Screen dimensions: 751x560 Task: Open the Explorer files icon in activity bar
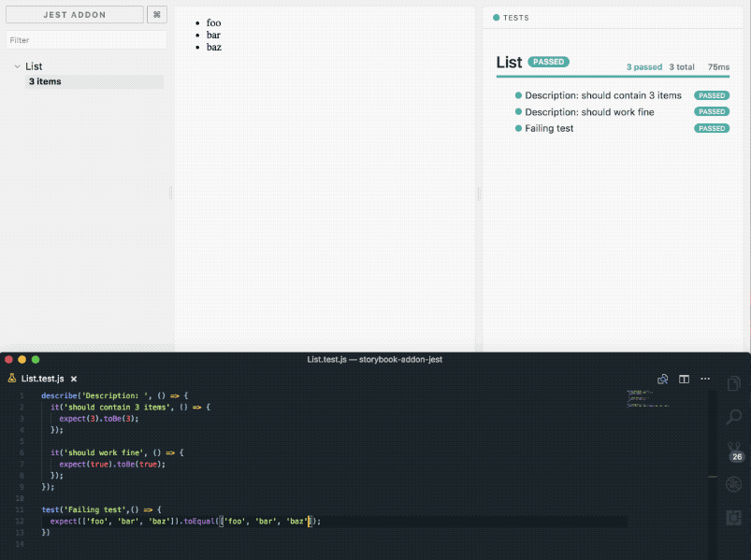click(734, 384)
